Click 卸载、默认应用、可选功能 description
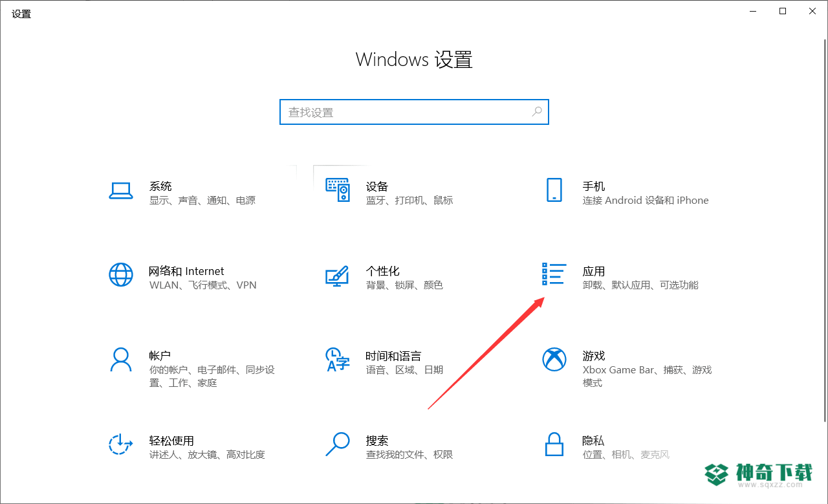 point(640,285)
